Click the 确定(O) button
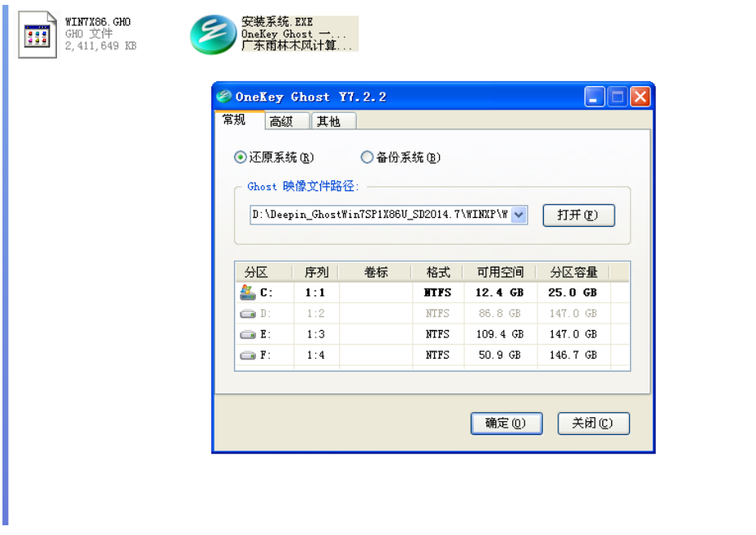 click(x=506, y=424)
